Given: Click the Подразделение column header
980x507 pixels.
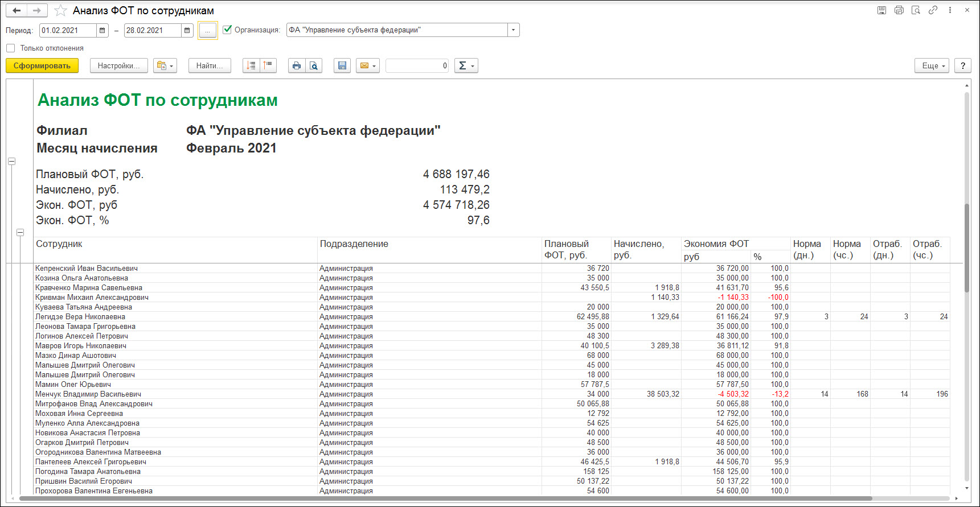Looking at the screenshot, I should tap(429, 249).
